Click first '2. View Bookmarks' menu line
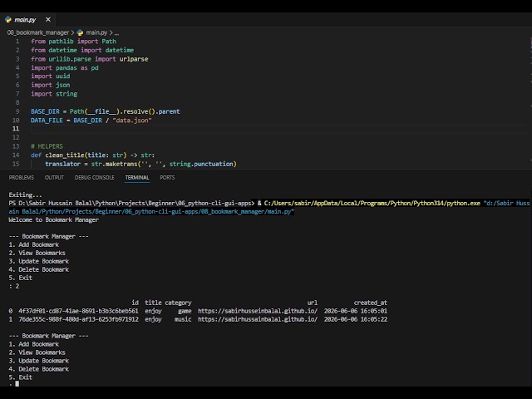532x399 pixels. (x=37, y=253)
